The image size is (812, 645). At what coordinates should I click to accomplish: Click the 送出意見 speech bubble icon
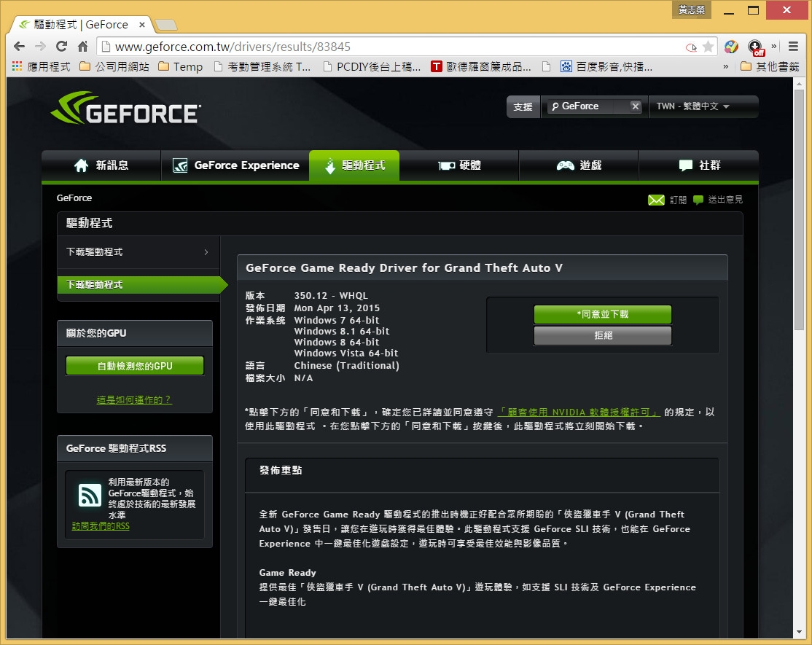(x=698, y=200)
